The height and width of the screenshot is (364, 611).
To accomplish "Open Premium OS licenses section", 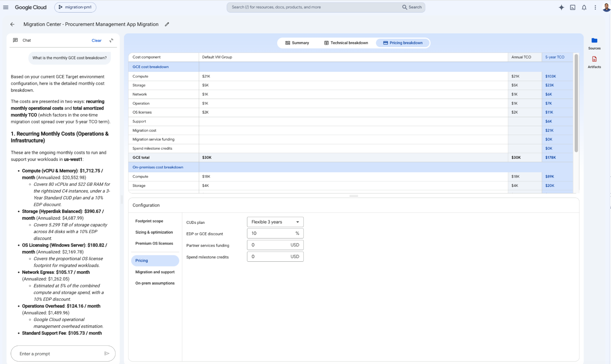I will (x=154, y=244).
